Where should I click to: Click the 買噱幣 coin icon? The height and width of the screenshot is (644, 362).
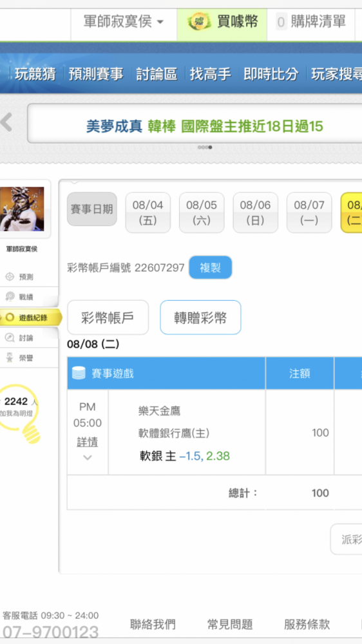199,22
